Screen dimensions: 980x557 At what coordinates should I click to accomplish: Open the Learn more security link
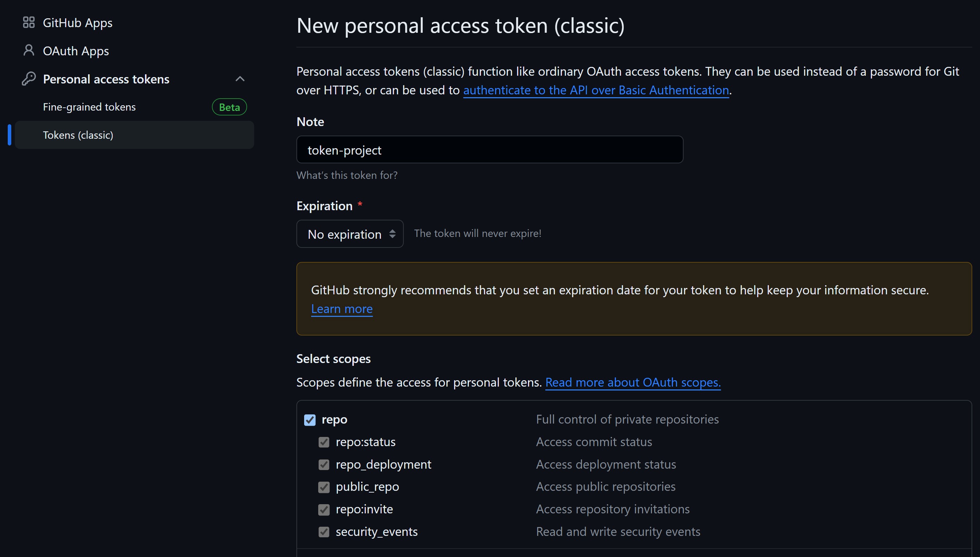(341, 308)
